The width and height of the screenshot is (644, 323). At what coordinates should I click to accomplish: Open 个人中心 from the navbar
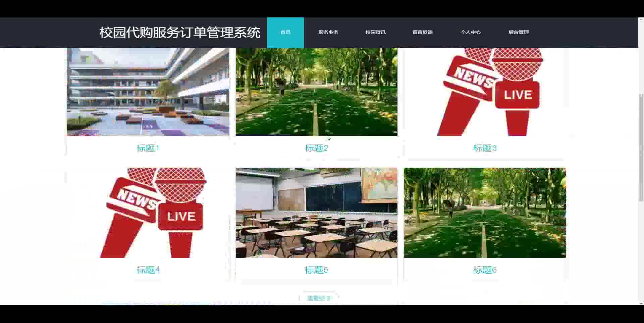tap(471, 33)
